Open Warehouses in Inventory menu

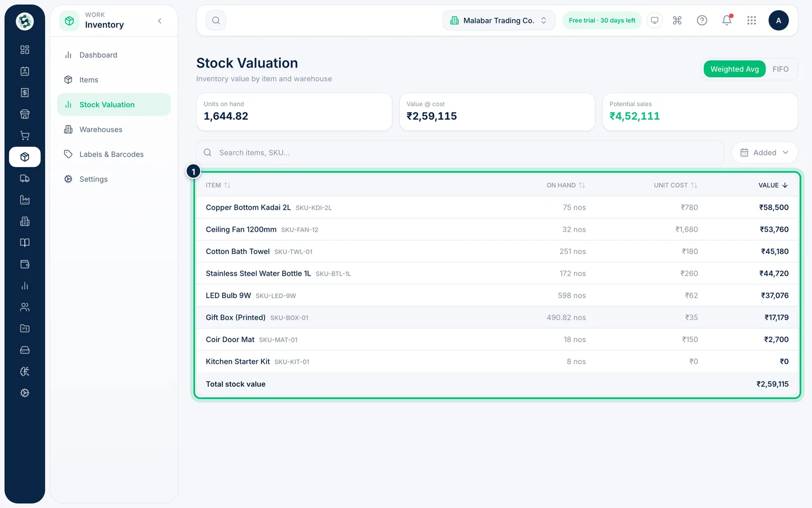point(114,130)
